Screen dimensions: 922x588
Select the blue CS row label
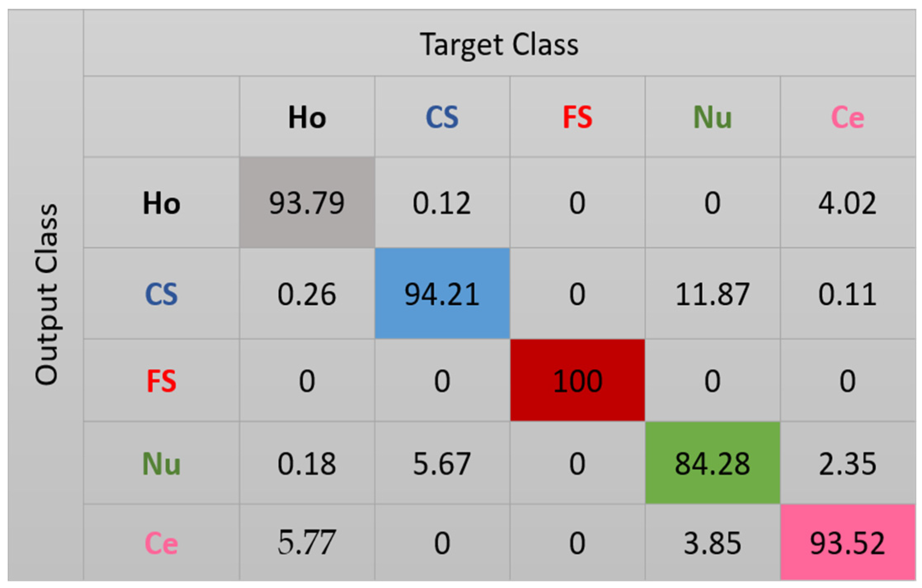tap(161, 294)
